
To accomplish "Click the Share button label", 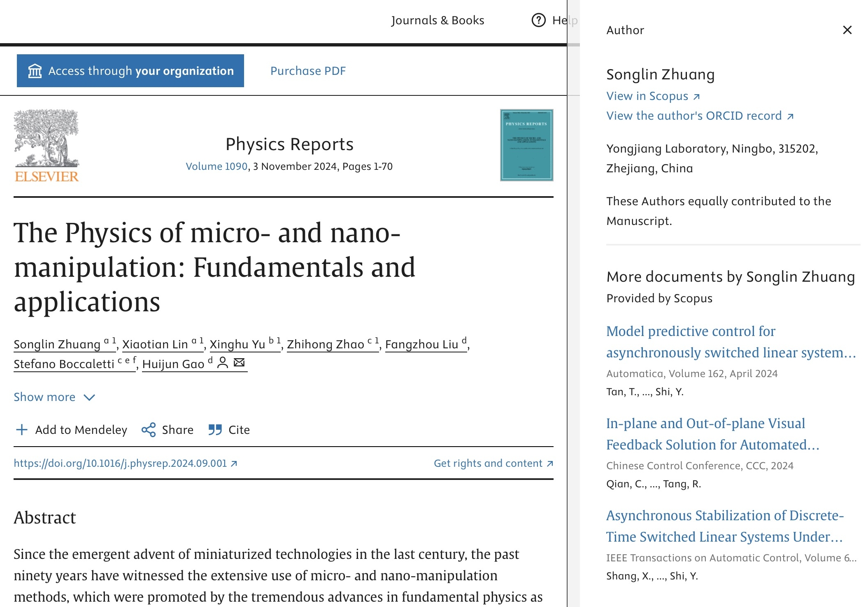I will pyautogui.click(x=178, y=430).
